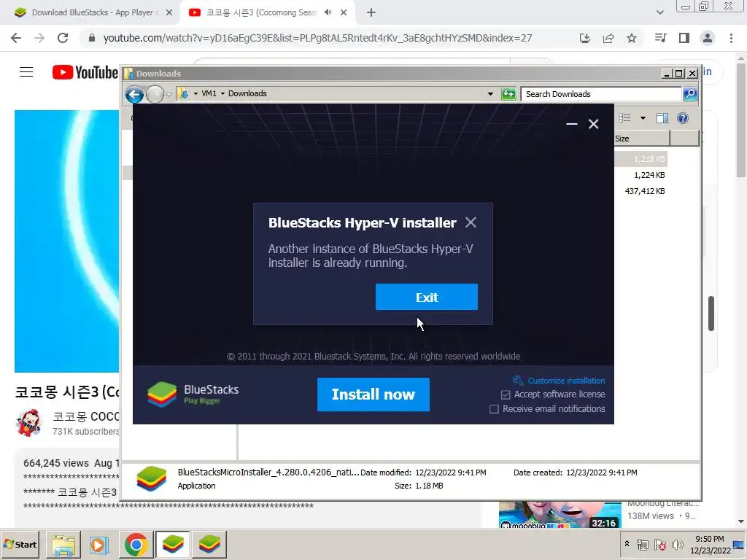Click the share page icon in Chrome
This screenshot has height=560, width=747.
(x=608, y=38)
